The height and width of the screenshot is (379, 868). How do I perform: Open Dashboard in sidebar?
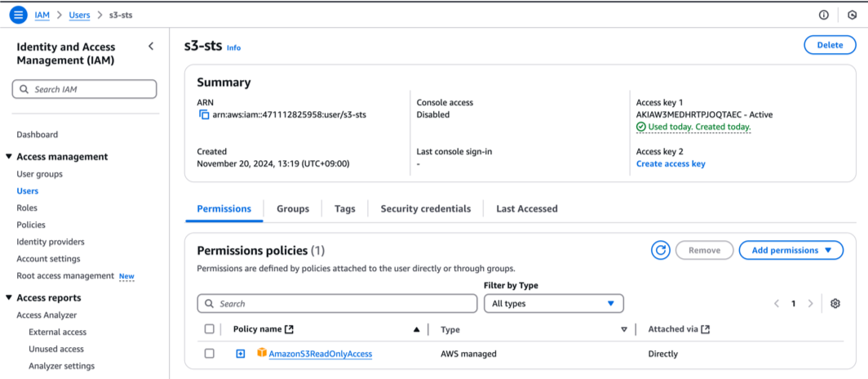[37, 135]
